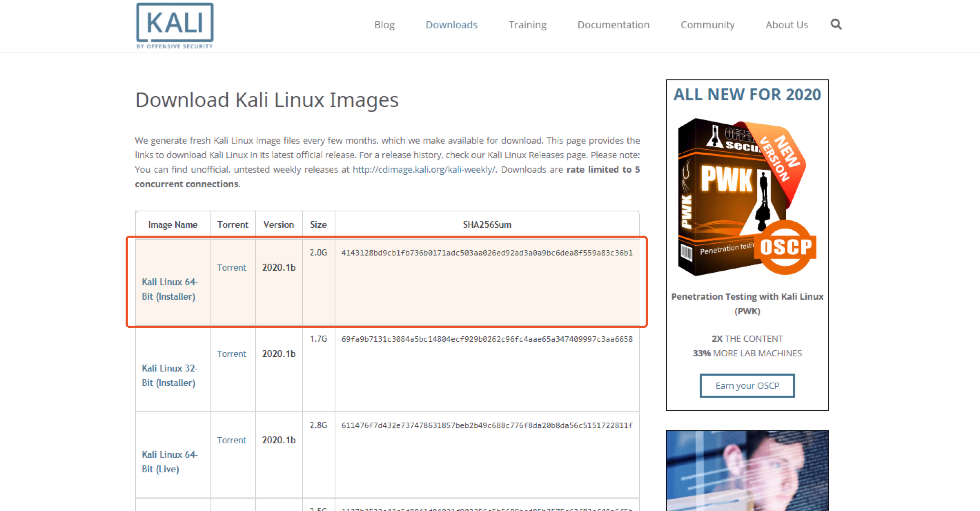Screen dimensions: 980x511
Task: Open the Blog menu item
Action: click(384, 25)
